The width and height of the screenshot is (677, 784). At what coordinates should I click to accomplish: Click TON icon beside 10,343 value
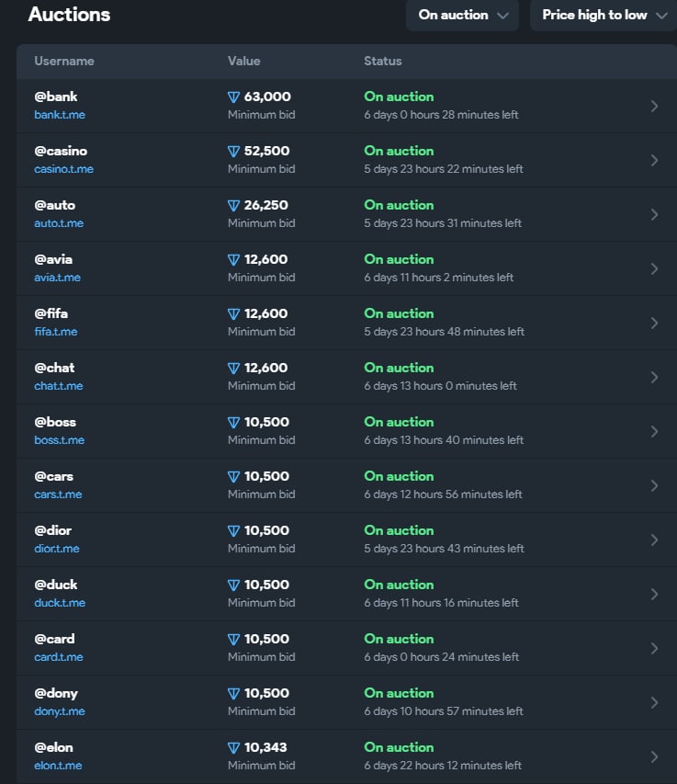(233, 747)
